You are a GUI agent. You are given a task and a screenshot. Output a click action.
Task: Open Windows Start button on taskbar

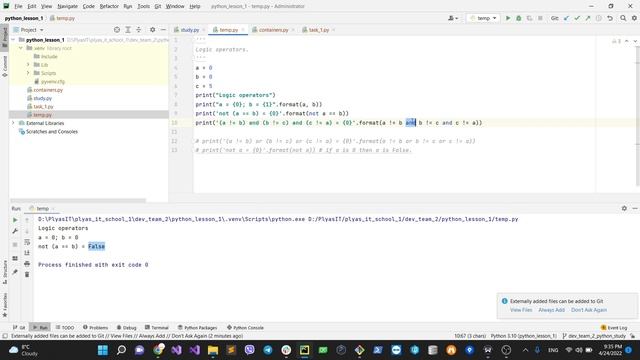(x=103, y=350)
